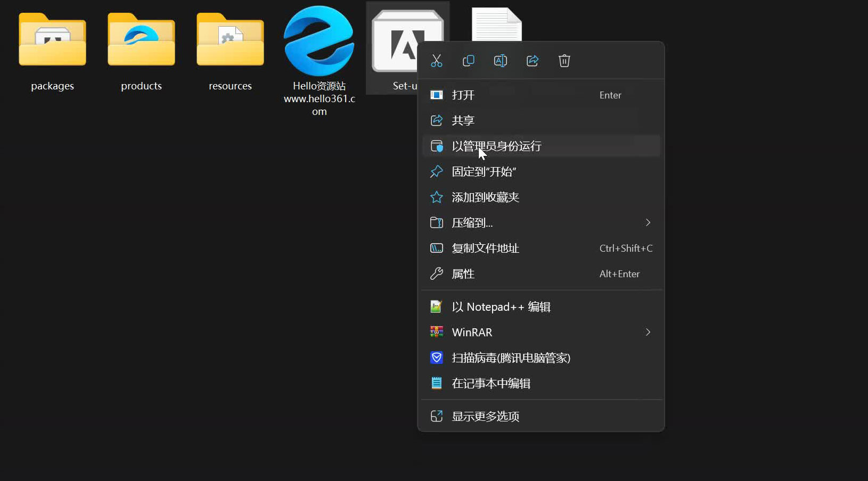The height and width of the screenshot is (481, 868).
Task: Select the blank text document file
Action: (x=496, y=24)
